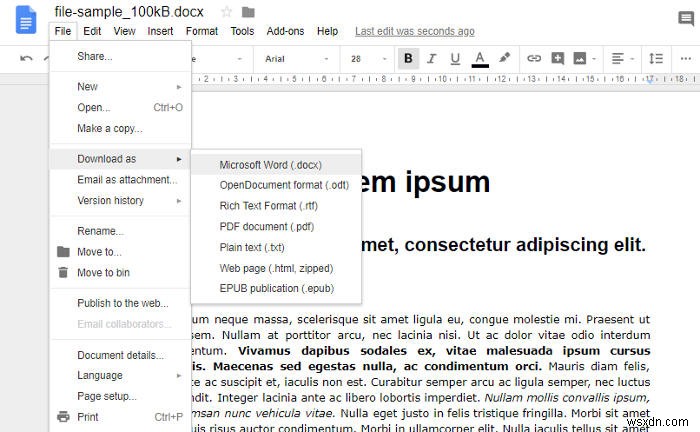Expand the New submenu
This screenshot has width=700, height=432.
click(120, 87)
